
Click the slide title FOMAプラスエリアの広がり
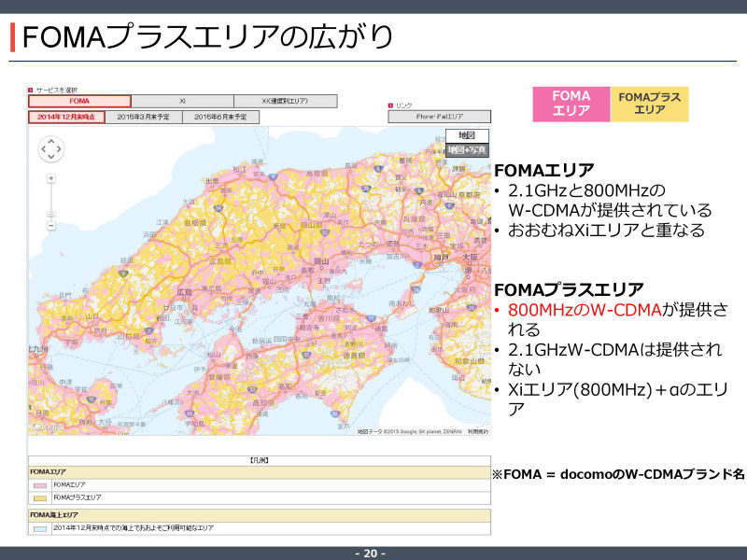pos(207,36)
